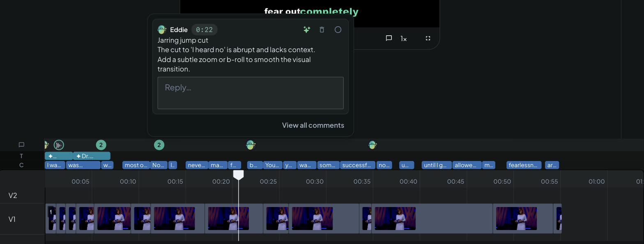
Task: Click into the Reply text field
Action: coord(251,93)
